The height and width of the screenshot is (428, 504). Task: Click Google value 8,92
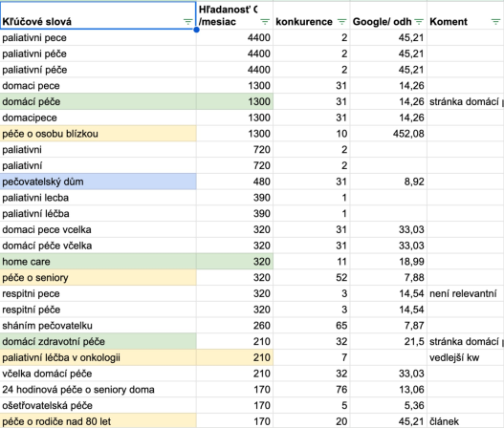[414, 182]
